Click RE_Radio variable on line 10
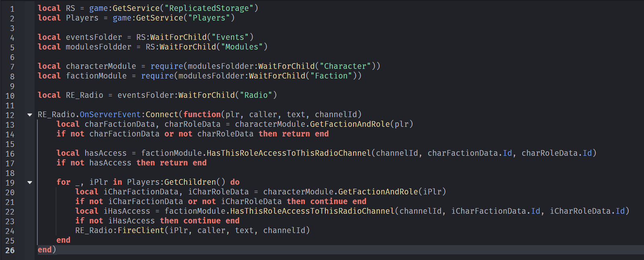 [x=85, y=95]
